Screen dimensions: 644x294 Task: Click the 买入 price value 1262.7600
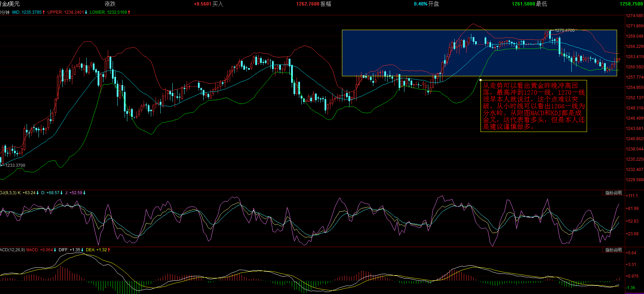[x=307, y=4]
